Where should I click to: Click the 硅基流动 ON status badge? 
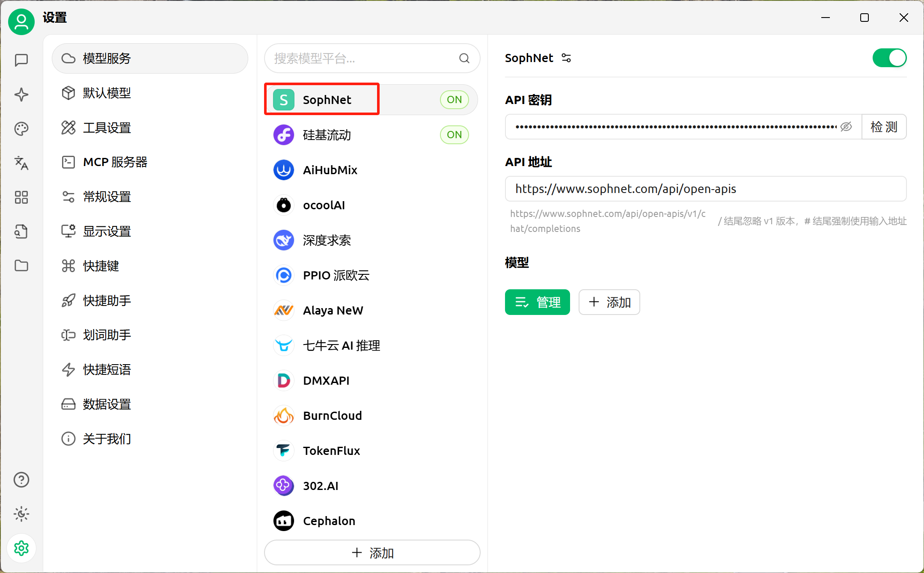454,135
